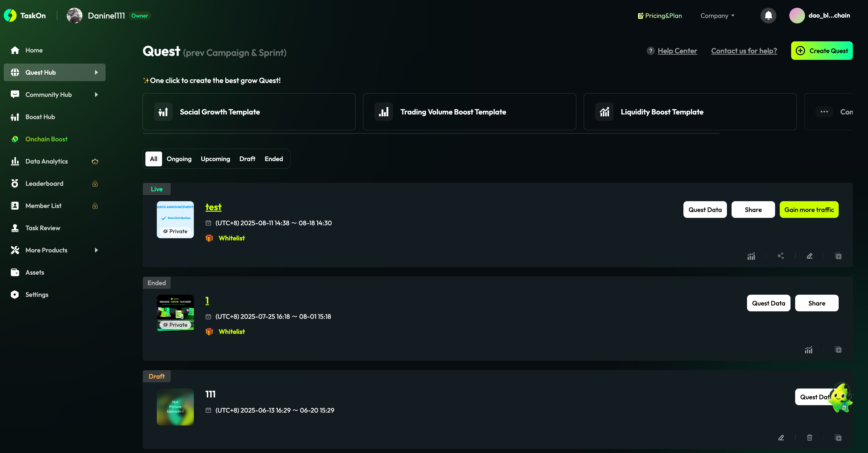Expand the Quest Hub sidebar menu
Image resolution: width=868 pixels, height=453 pixels.
pyautogui.click(x=96, y=73)
